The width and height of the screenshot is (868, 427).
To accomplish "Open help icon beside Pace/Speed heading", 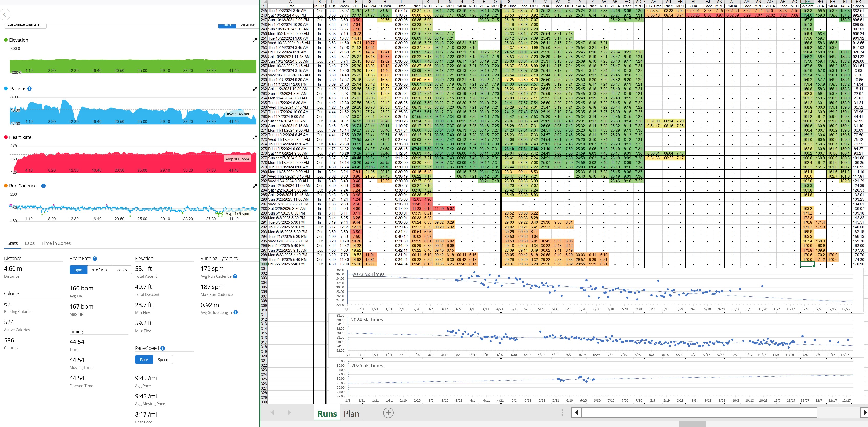I will point(163,349).
